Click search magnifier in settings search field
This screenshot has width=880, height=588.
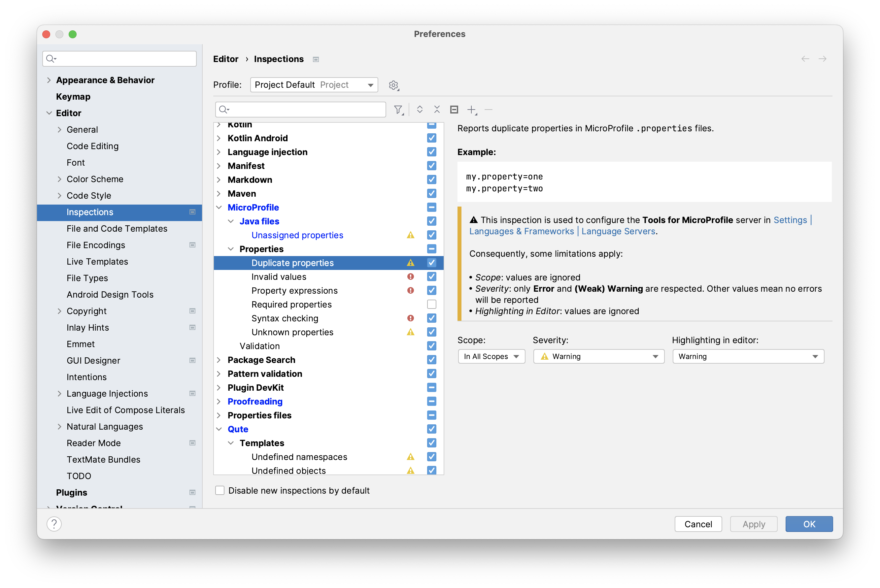51,58
